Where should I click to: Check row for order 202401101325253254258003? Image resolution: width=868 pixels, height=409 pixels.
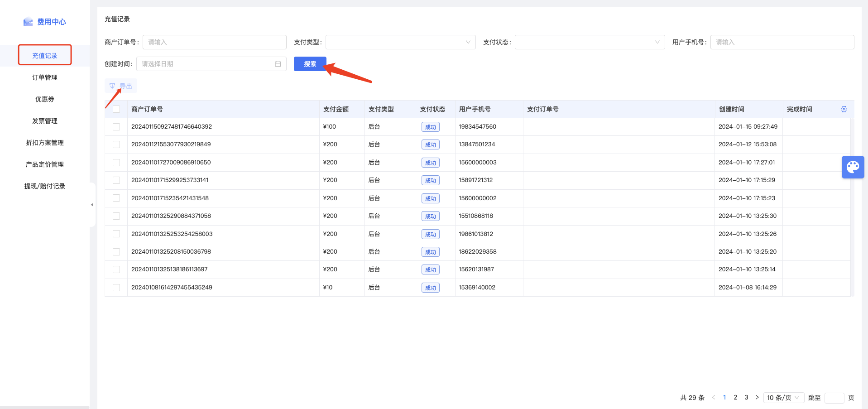point(116,234)
